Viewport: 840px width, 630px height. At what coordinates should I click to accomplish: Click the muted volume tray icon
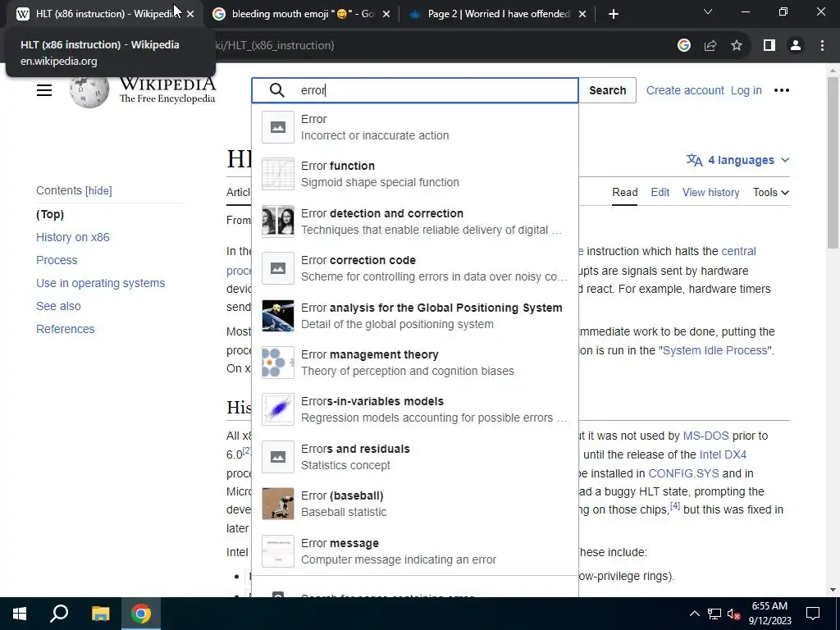tap(734, 614)
